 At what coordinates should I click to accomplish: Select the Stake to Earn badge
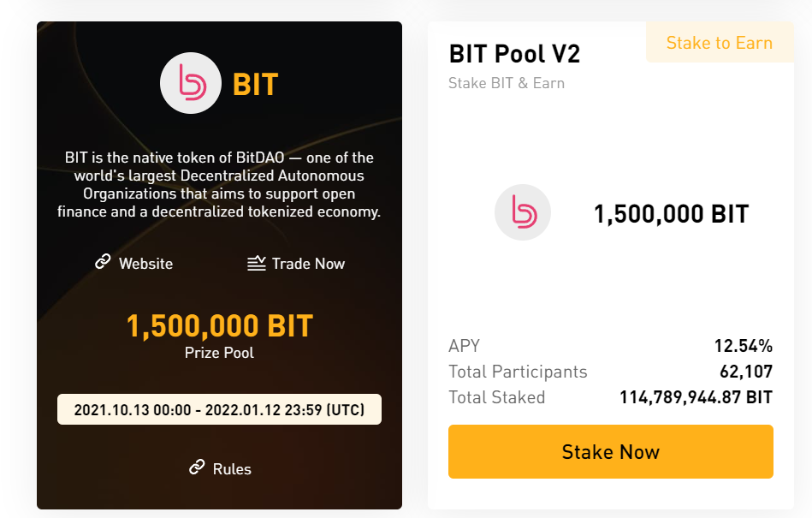pyautogui.click(x=719, y=43)
